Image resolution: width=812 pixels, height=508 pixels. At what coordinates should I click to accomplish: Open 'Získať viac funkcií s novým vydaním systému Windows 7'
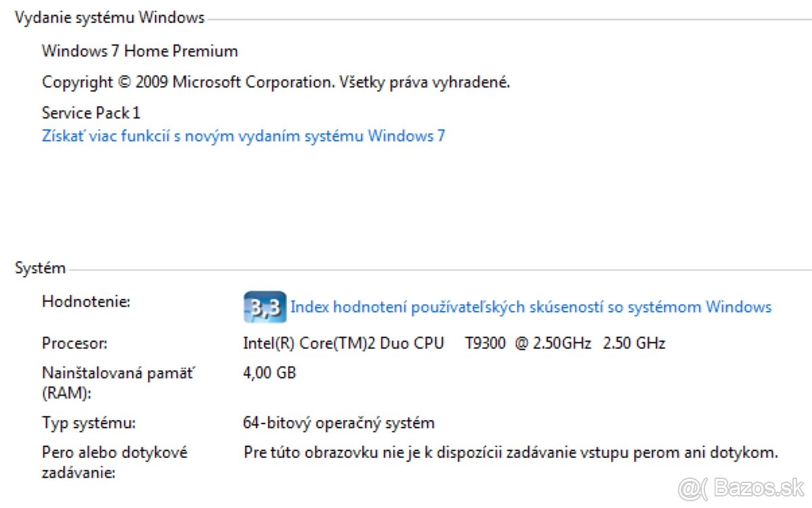[x=244, y=135]
